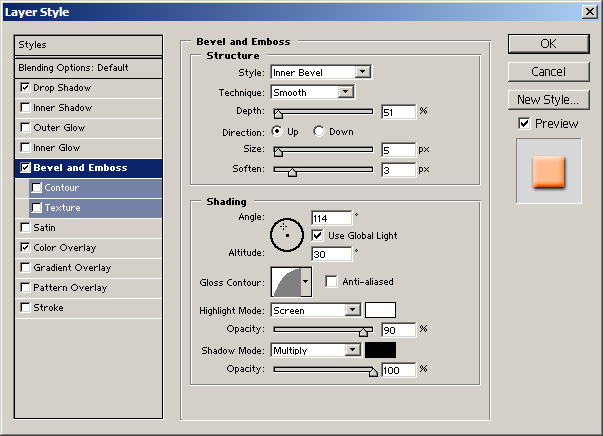Click the white Highlight Mode color swatch
This screenshot has width=603, height=436.
(x=380, y=310)
